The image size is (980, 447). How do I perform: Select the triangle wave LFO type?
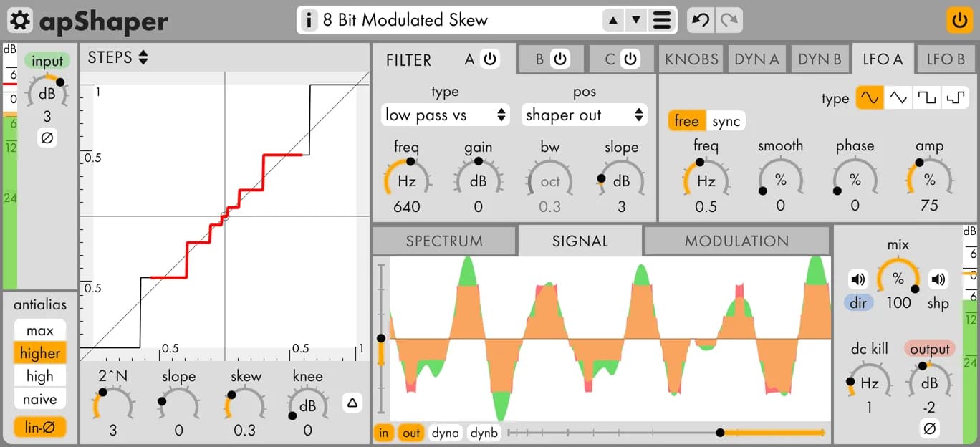(898, 98)
